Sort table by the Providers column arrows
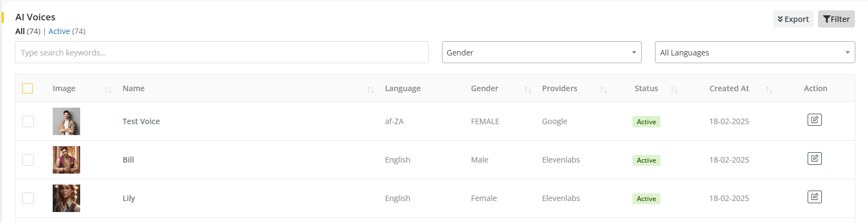 (603, 90)
